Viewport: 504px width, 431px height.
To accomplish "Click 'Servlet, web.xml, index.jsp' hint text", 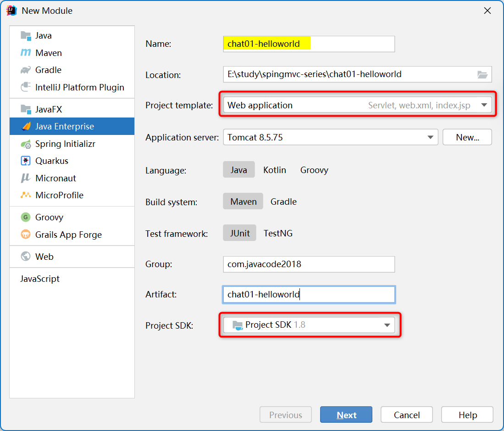I will [419, 105].
